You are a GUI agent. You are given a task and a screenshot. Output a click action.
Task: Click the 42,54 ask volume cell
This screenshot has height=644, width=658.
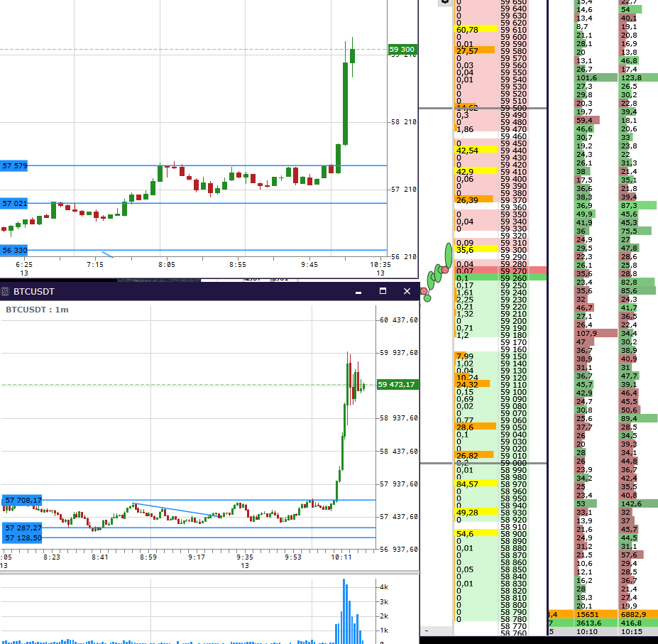(476, 151)
